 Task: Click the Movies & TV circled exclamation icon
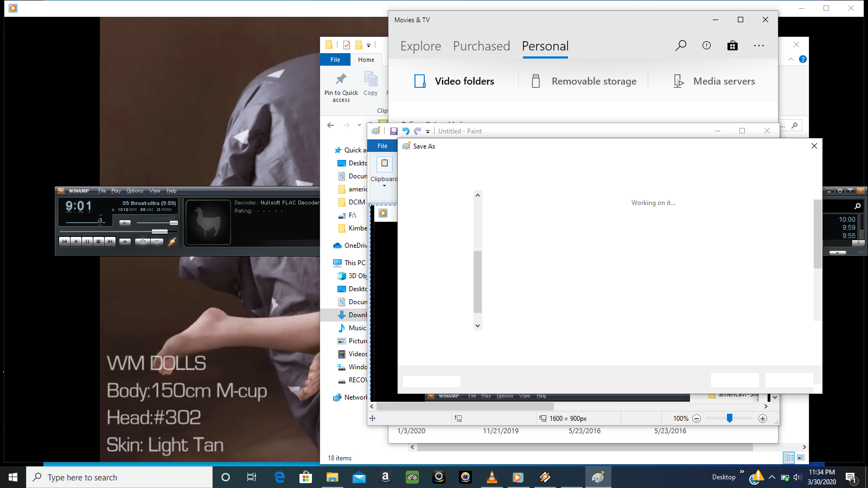pyautogui.click(x=706, y=46)
